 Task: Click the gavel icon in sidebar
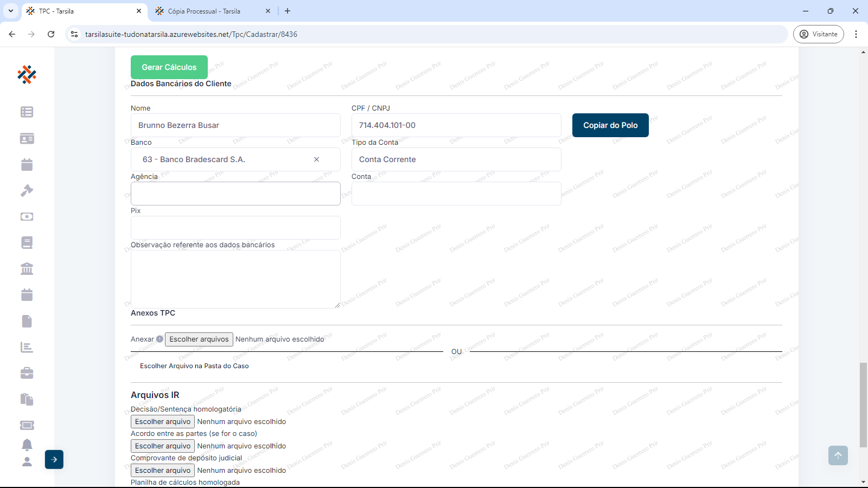27,190
